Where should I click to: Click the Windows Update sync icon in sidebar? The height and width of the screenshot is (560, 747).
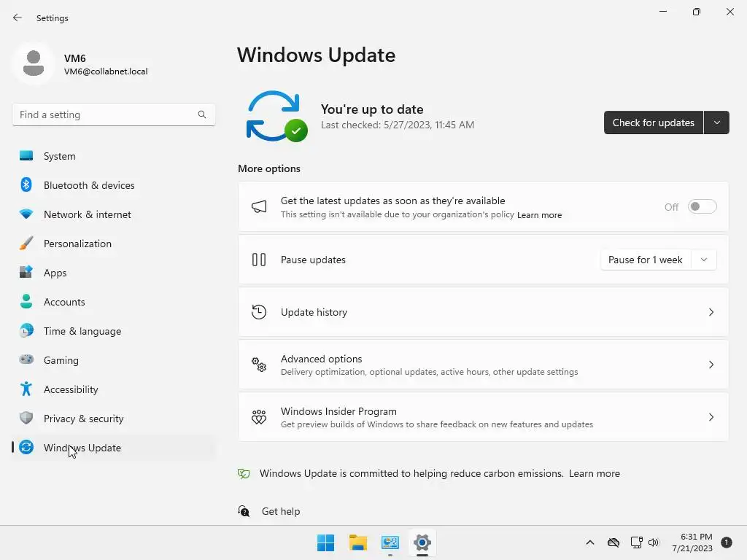pyautogui.click(x=26, y=447)
